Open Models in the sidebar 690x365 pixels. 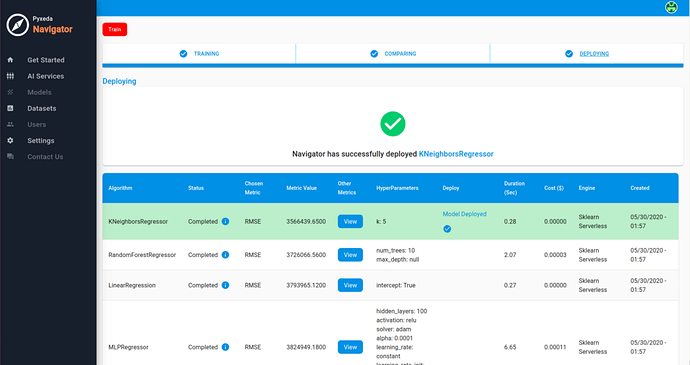(39, 92)
